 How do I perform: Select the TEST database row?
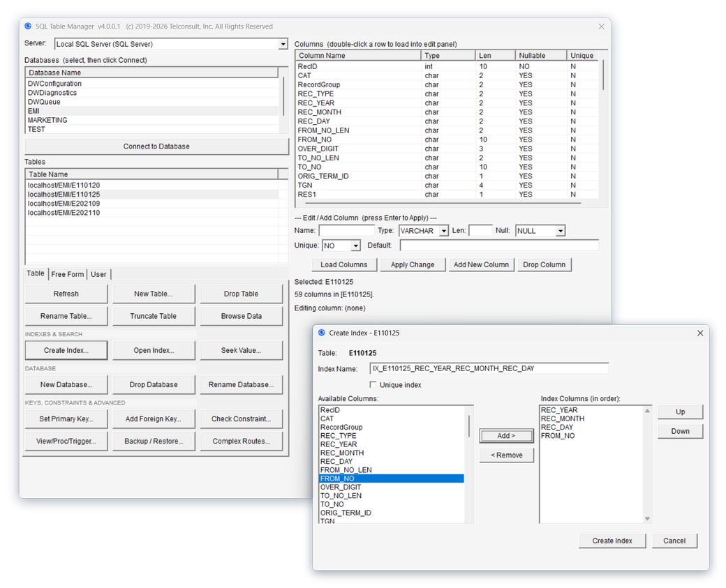point(152,130)
